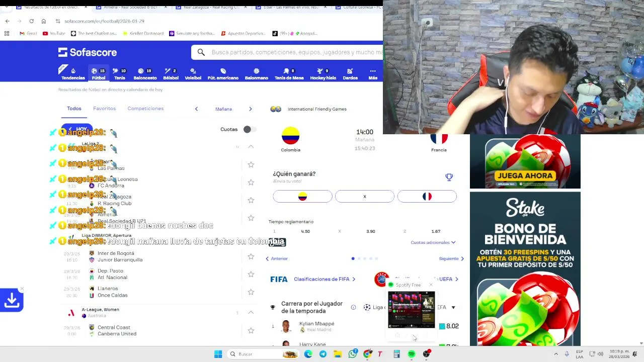Click the Juega Ahora ad button
Screen dimensions: 644x362
(525, 176)
